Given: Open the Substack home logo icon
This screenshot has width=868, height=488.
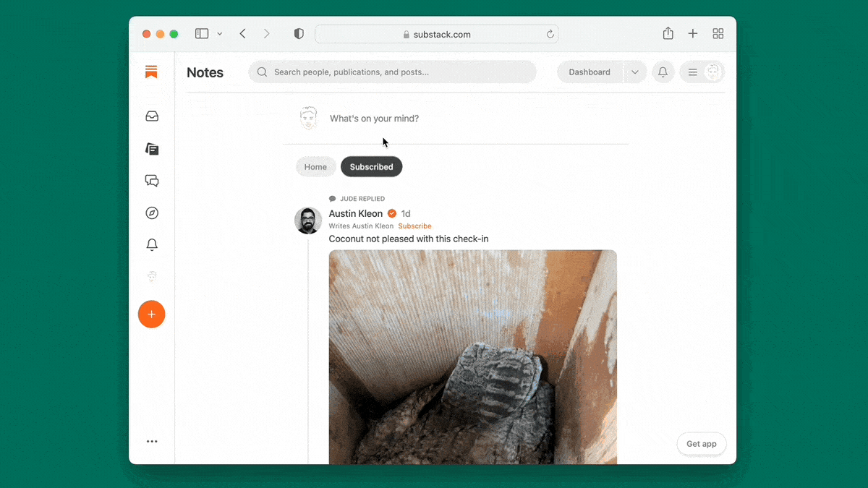Looking at the screenshot, I should pos(151,72).
